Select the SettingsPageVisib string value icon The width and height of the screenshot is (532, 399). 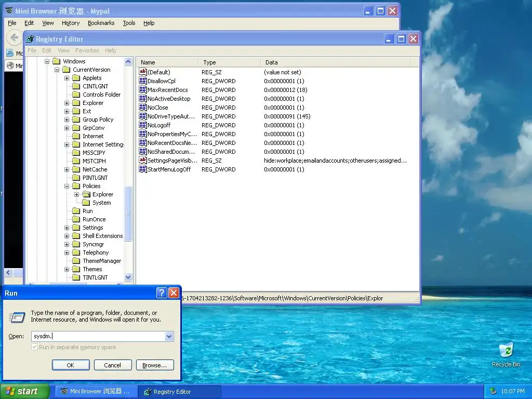142,160
